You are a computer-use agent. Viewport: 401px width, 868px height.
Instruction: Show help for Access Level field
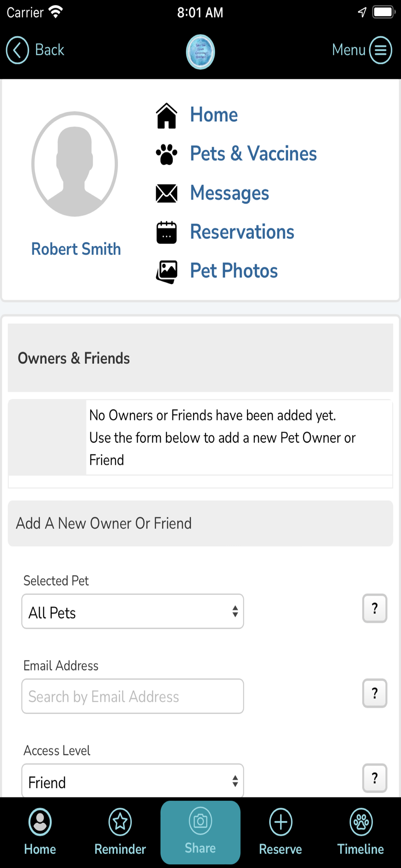[375, 778]
